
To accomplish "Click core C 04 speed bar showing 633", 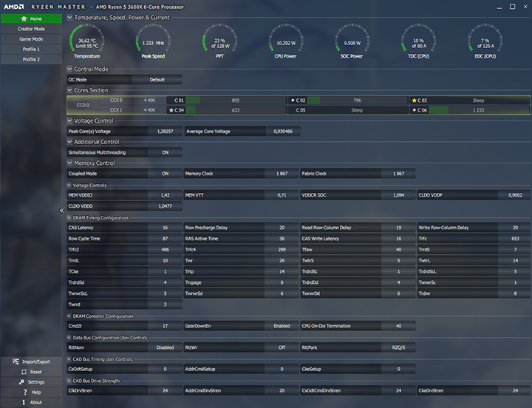I will point(236,110).
